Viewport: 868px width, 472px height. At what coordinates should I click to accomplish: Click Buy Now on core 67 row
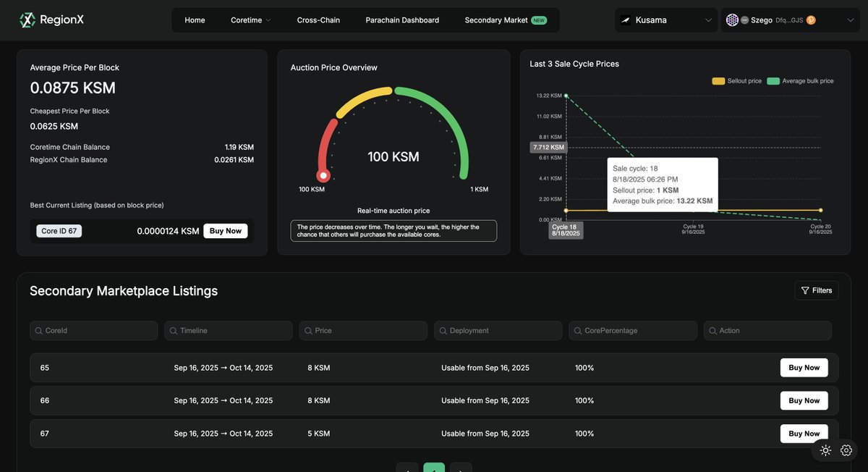[804, 434]
